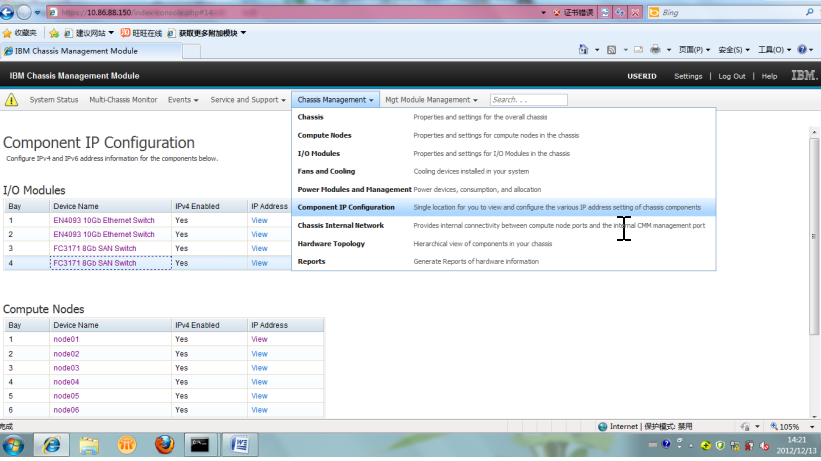Click the RSS feeds icon
This screenshot has height=461, width=821.
(611, 50)
